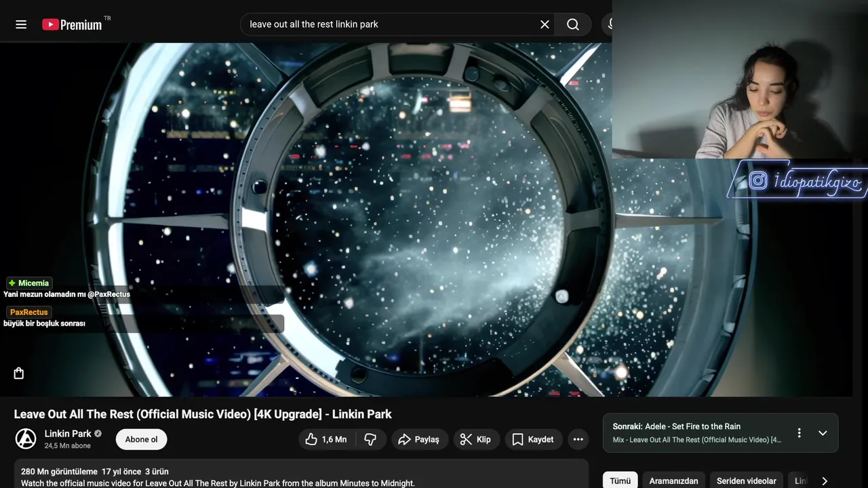Click the video title text

[x=203, y=414]
